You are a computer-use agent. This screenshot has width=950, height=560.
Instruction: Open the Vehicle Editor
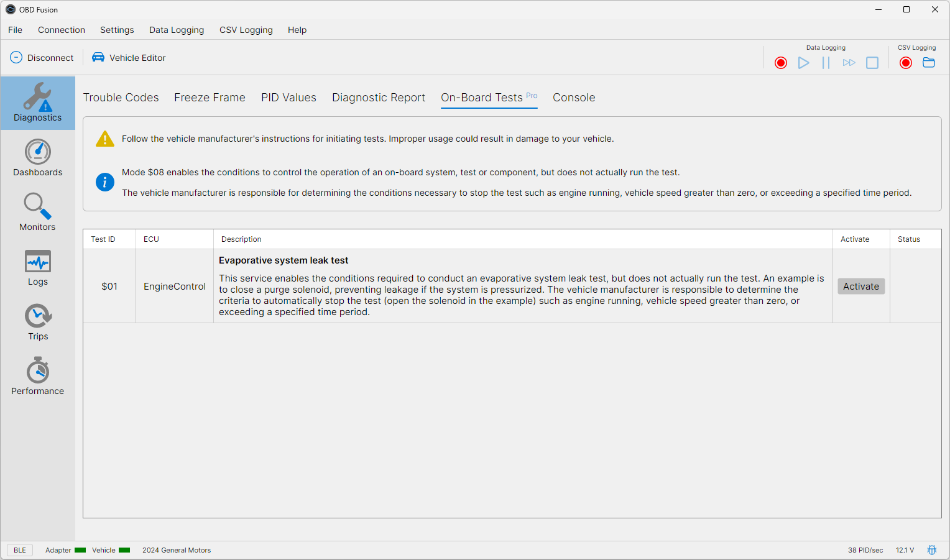click(129, 58)
